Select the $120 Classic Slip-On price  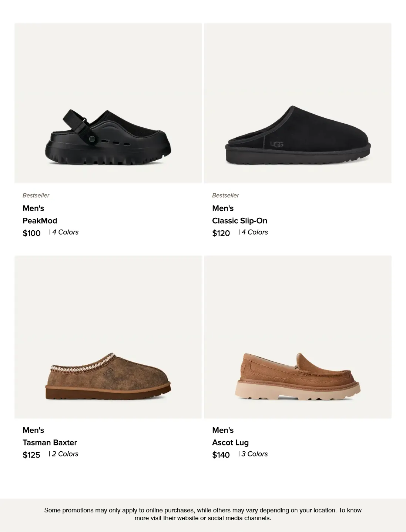click(221, 233)
